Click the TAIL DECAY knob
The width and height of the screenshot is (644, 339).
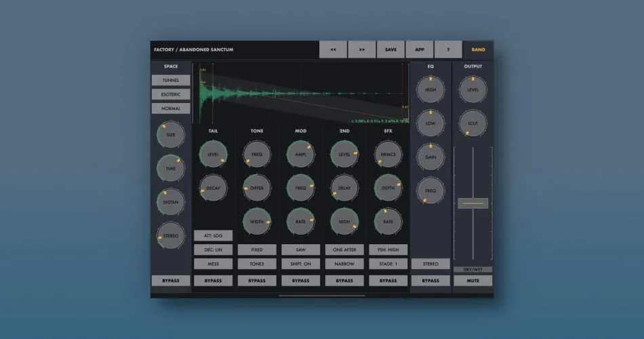click(x=213, y=188)
